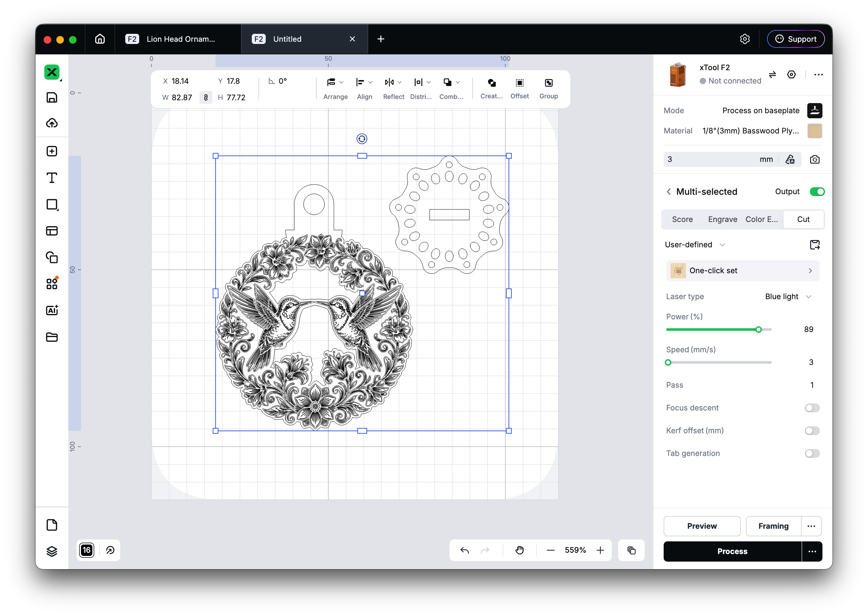
Task: Open more device options menu
Action: (819, 74)
